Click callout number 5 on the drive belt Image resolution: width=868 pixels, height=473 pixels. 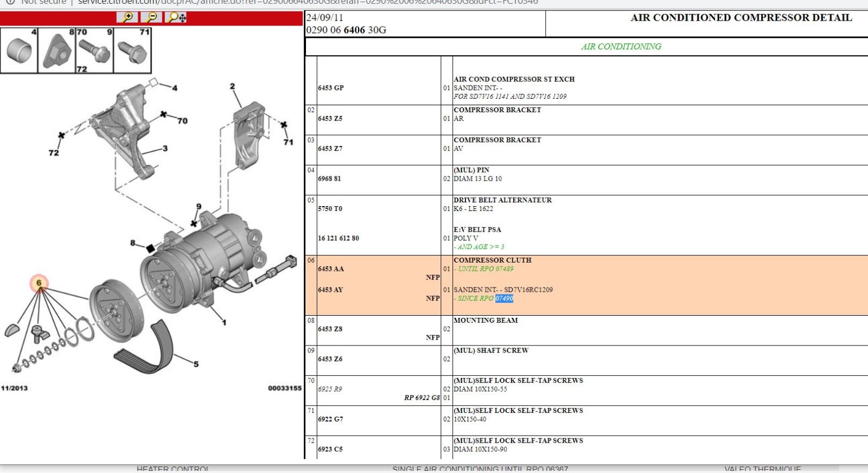pyautogui.click(x=196, y=364)
